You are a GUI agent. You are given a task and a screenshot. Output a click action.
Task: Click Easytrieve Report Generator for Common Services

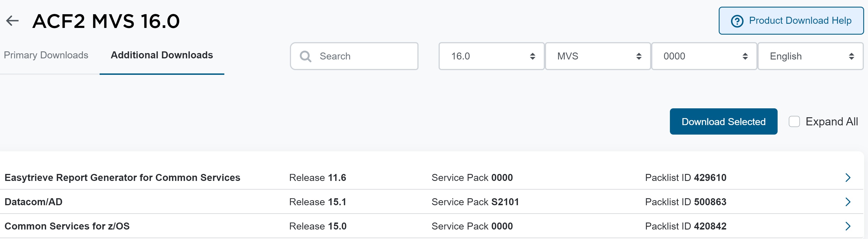point(122,178)
